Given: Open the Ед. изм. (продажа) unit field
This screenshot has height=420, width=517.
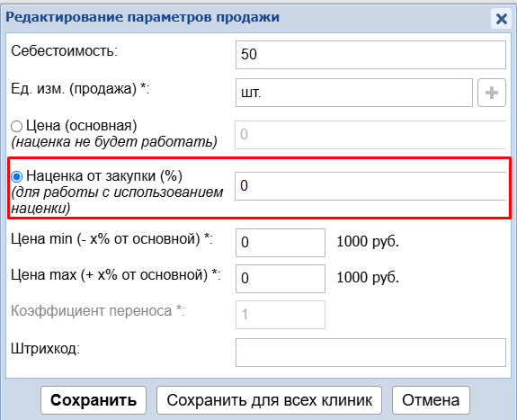Looking at the screenshot, I should click(354, 93).
